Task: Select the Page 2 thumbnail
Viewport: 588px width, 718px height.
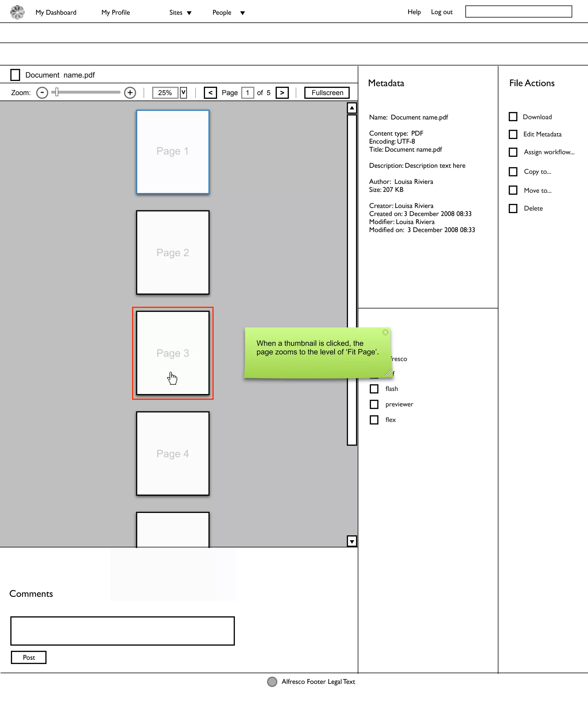Action: click(173, 253)
